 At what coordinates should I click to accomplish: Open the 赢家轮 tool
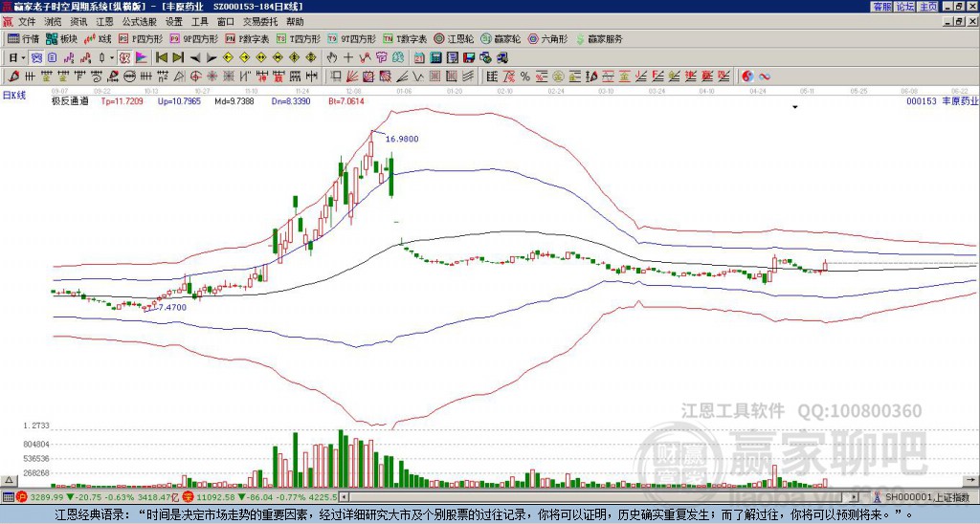501,39
